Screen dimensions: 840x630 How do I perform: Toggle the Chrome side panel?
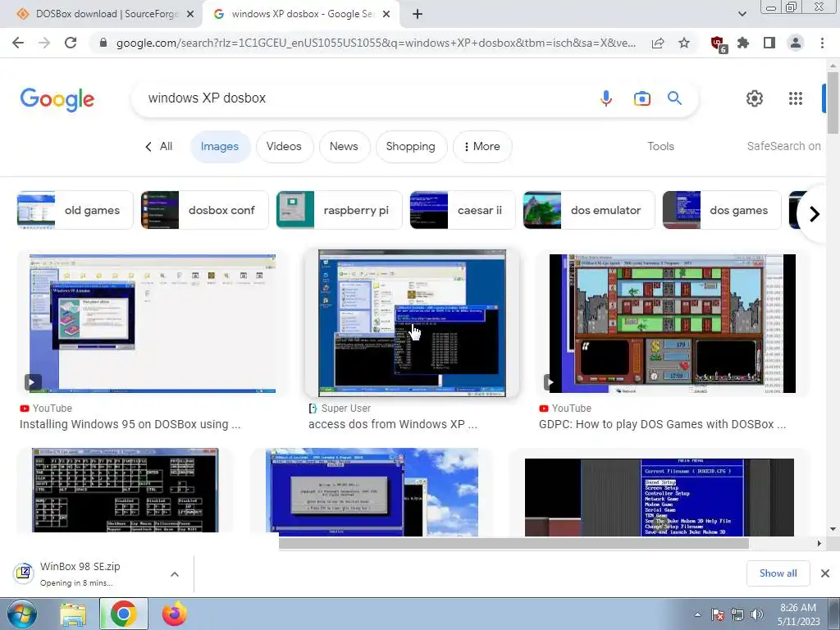point(769,43)
